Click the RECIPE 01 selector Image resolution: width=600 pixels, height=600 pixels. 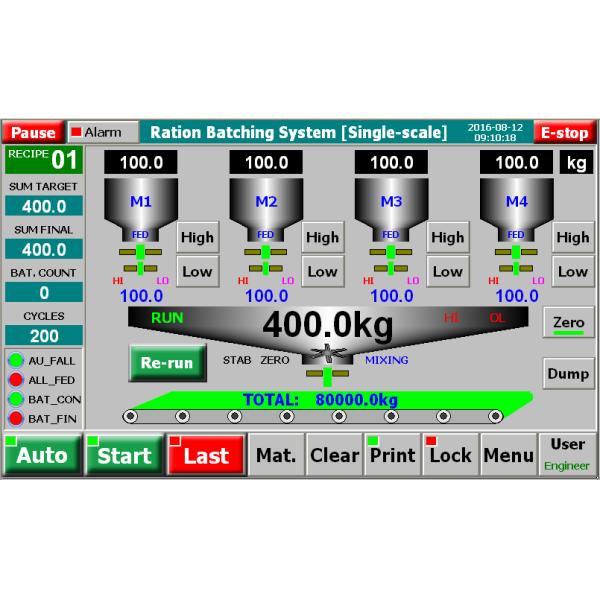pyautogui.click(x=44, y=160)
